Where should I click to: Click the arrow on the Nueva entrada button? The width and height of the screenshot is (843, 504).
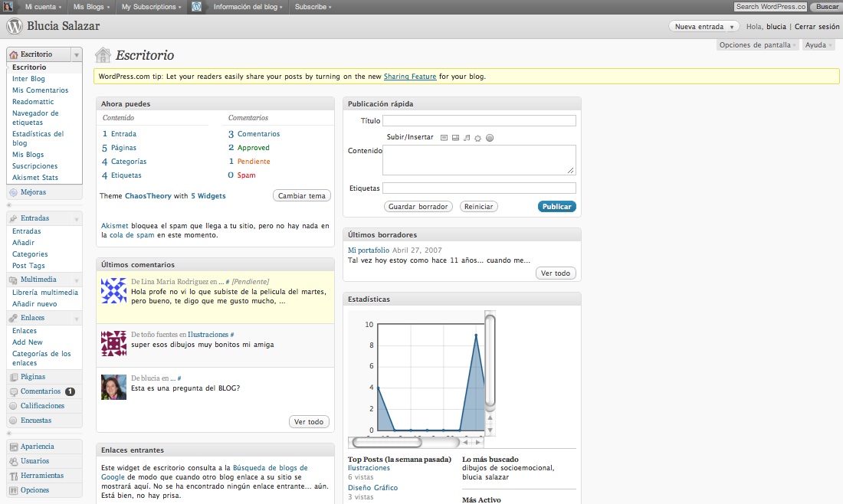click(732, 27)
